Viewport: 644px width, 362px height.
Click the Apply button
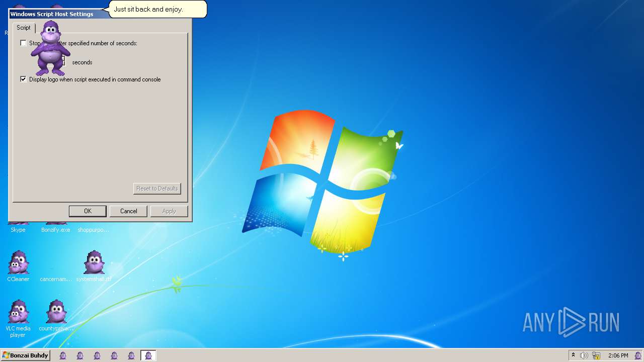point(169,211)
